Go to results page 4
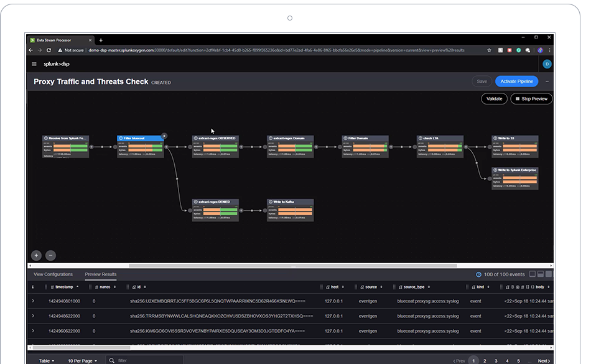The image size is (591, 364). pyautogui.click(x=507, y=361)
